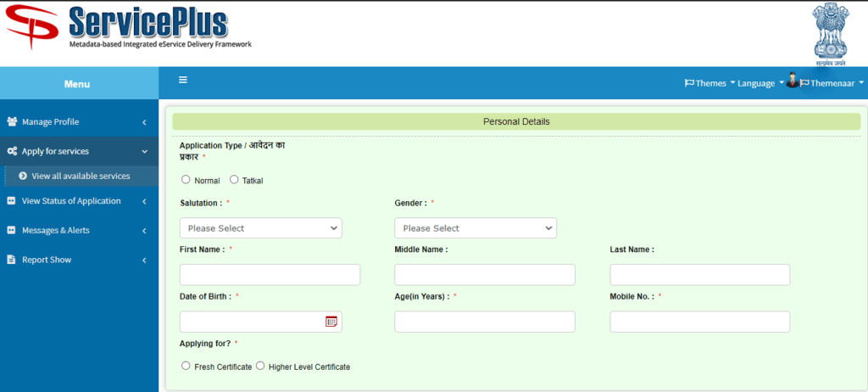Click the First Name input field
The image size is (868, 392).
click(x=270, y=275)
